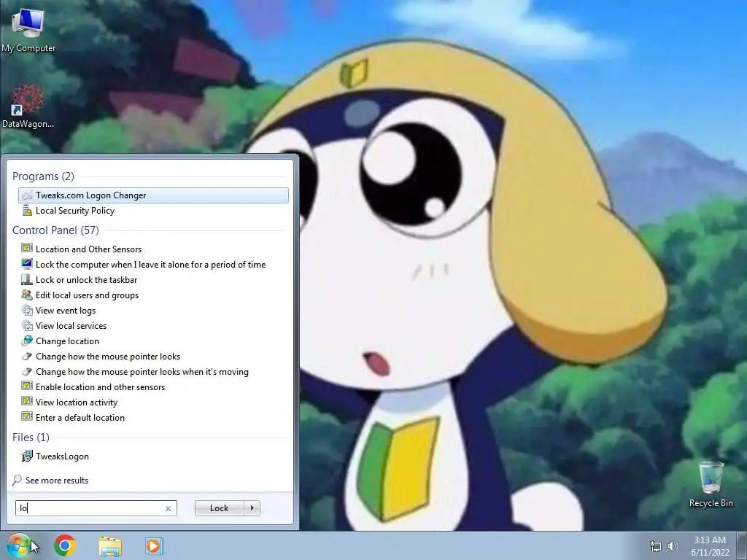Image resolution: width=747 pixels, height=560 pixels.
Task: Open 'mouse pointer looks when it's moving'
Action: (153, 371)
